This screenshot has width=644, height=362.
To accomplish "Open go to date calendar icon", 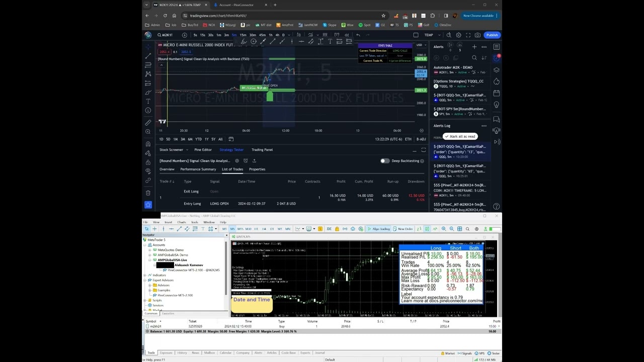I will click(231, 139).
